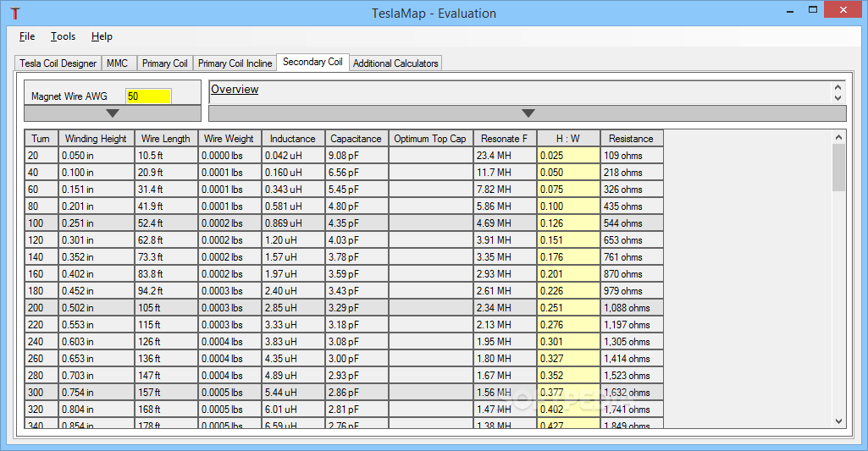This screenshot has height=451, width=868.
Task: Select the turn 180 row cell
Action: (41, 291)
